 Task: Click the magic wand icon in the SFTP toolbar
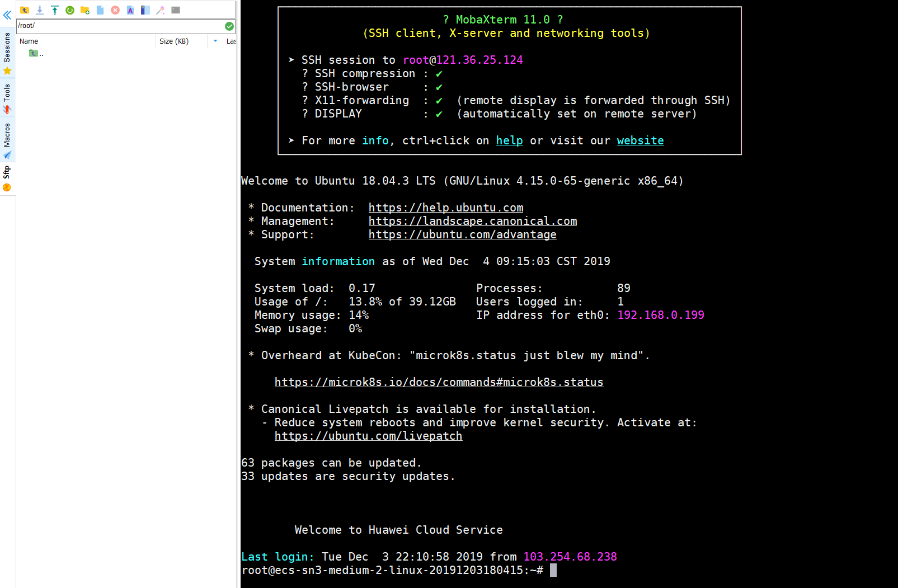pyautogui.click(x=161, y=10)
